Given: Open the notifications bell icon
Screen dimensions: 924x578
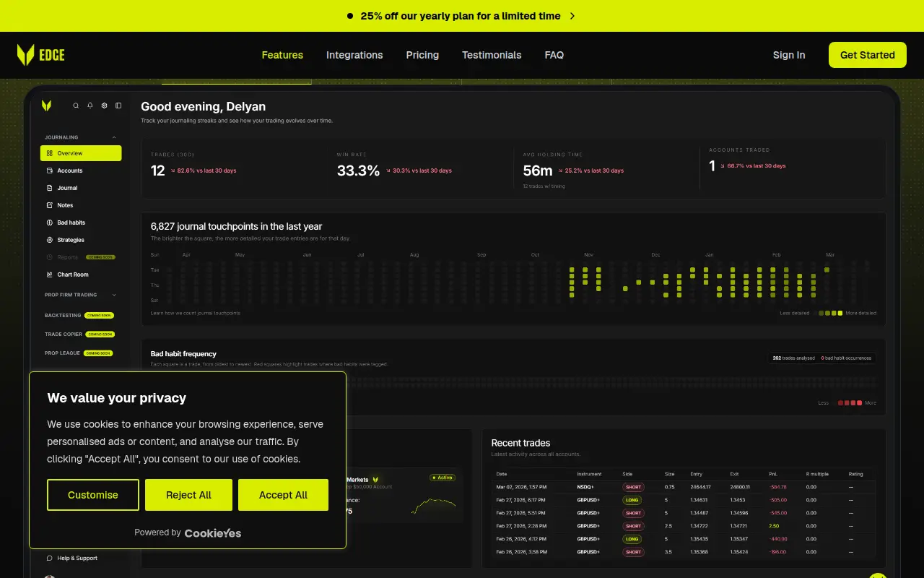Looking at the screenshot, I should coord(90,105).
